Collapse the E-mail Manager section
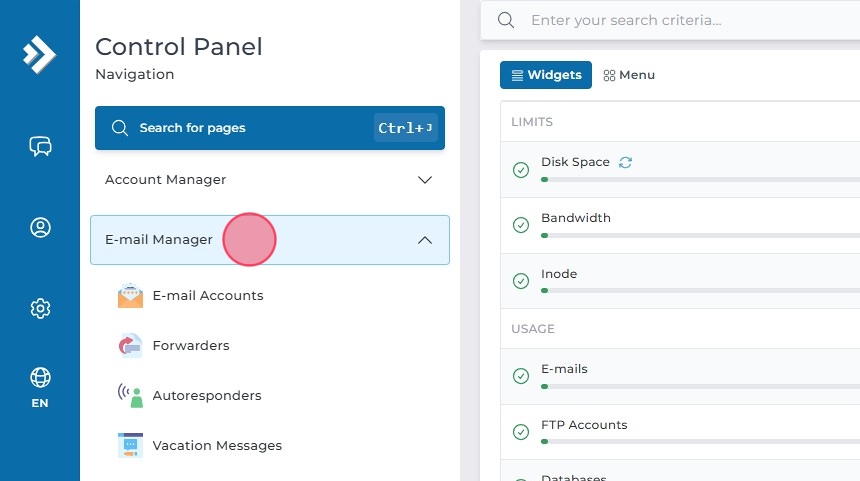860x481 pixels. click(424, 240)
